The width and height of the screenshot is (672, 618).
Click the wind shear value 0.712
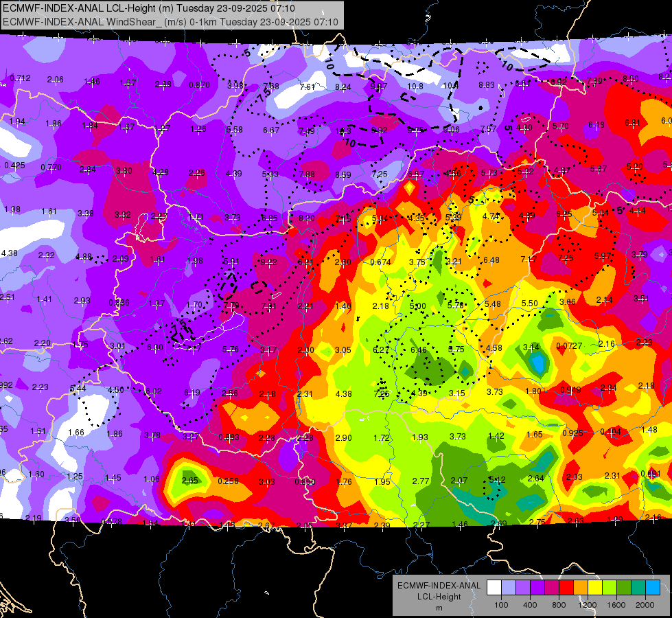tap(20, 78)
